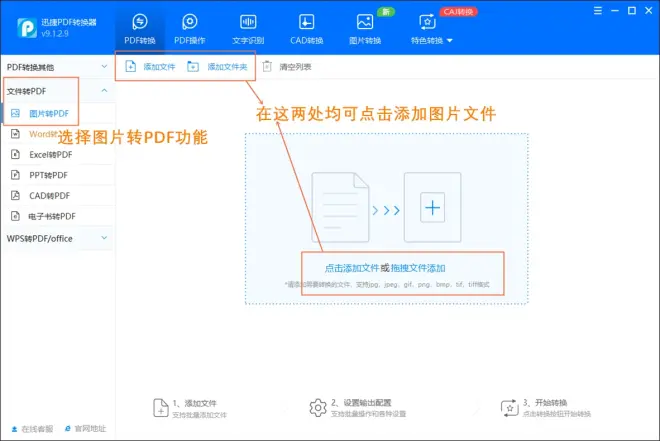Click the 文字识别 waveform icon
This screenshot has height=441, width=660.
[248, 21]
